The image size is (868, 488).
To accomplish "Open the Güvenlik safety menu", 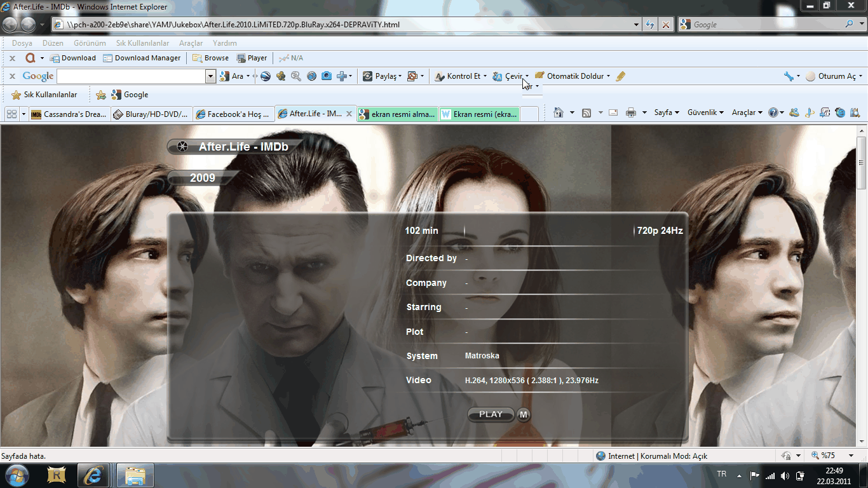I will pos(705,112).
